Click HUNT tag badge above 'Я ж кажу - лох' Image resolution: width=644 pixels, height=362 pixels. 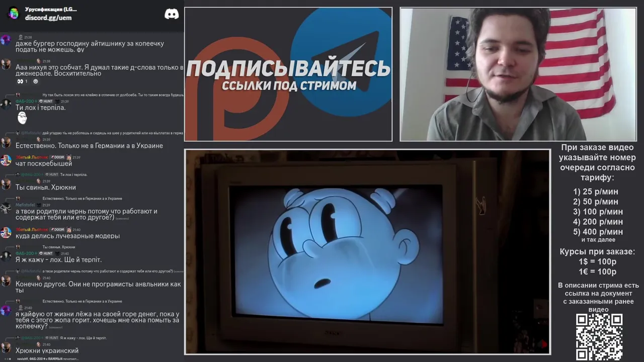[x=46, y=253]
